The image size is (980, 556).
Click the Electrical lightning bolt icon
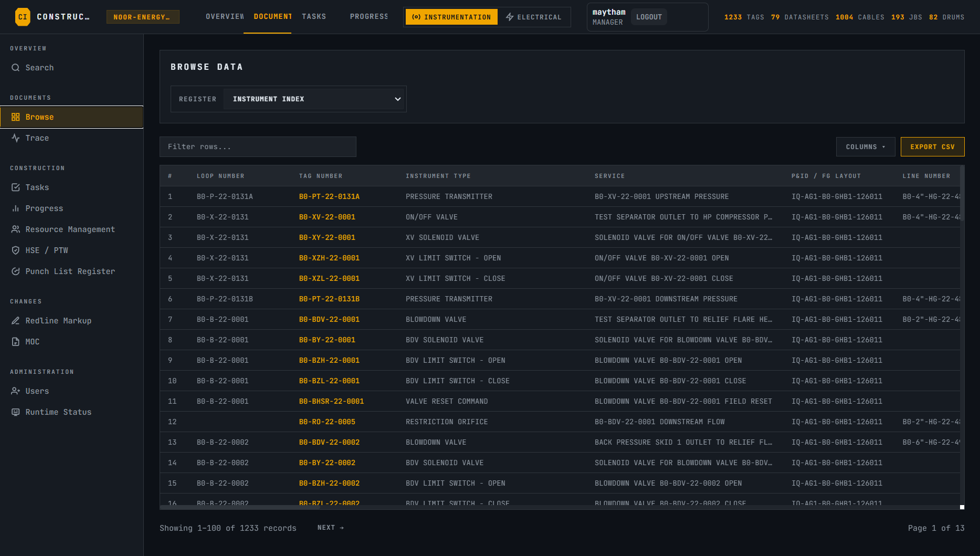510,17
